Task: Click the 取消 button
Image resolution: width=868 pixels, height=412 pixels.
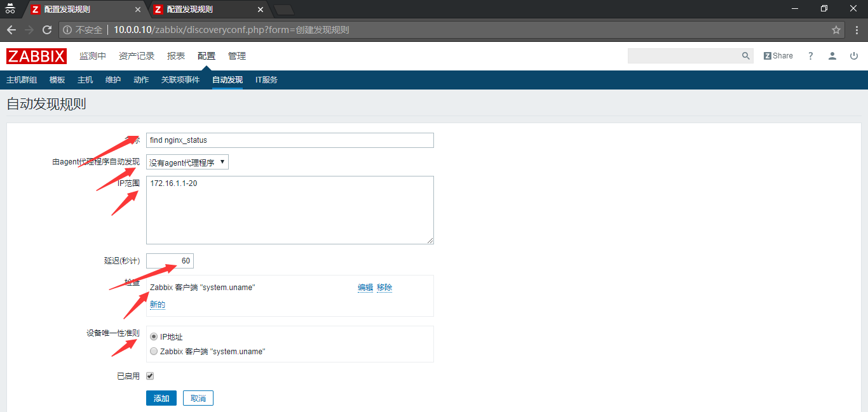Action: coord(198,398)
